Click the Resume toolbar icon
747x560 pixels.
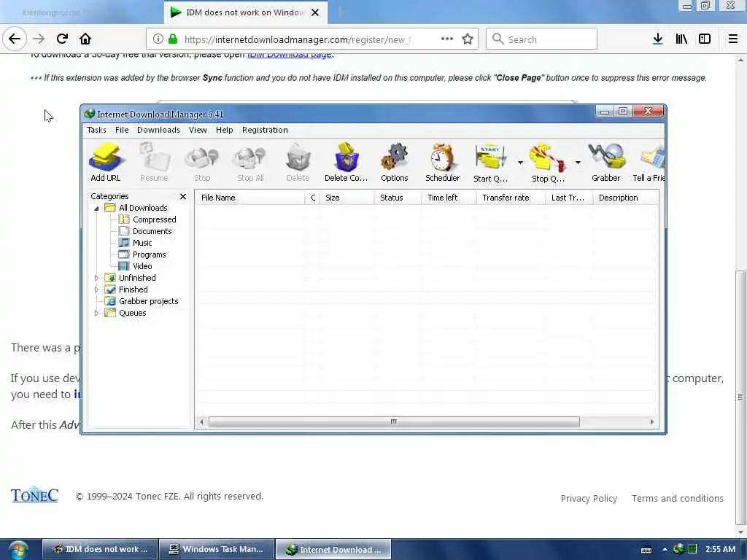(154, 162)
